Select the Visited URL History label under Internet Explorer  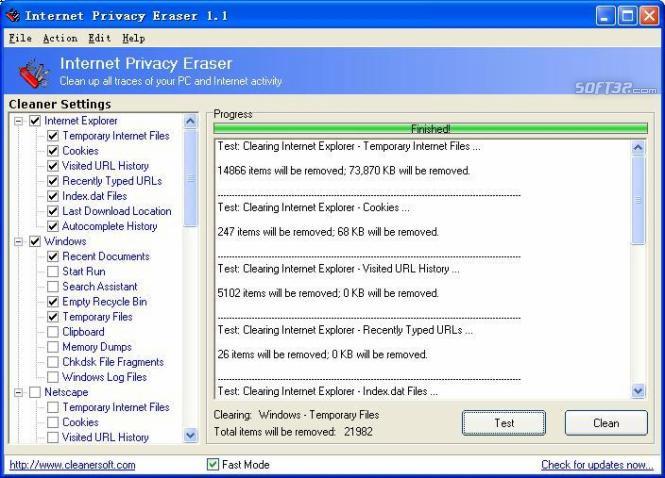(106, 166)
